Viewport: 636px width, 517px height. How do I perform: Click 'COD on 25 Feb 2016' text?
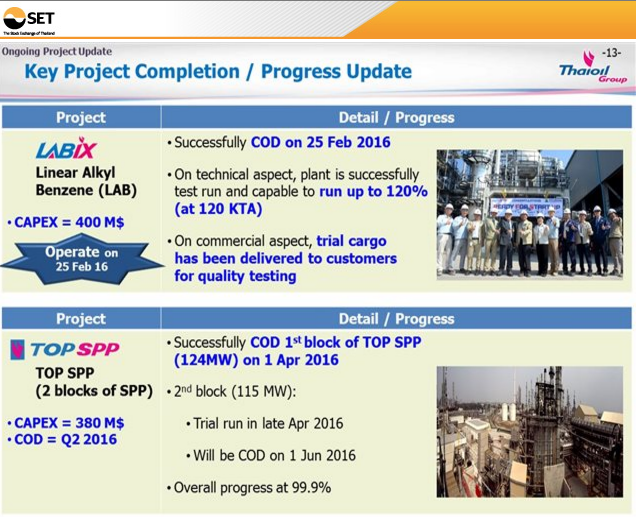pyautogui.click(x=320, y=142)
